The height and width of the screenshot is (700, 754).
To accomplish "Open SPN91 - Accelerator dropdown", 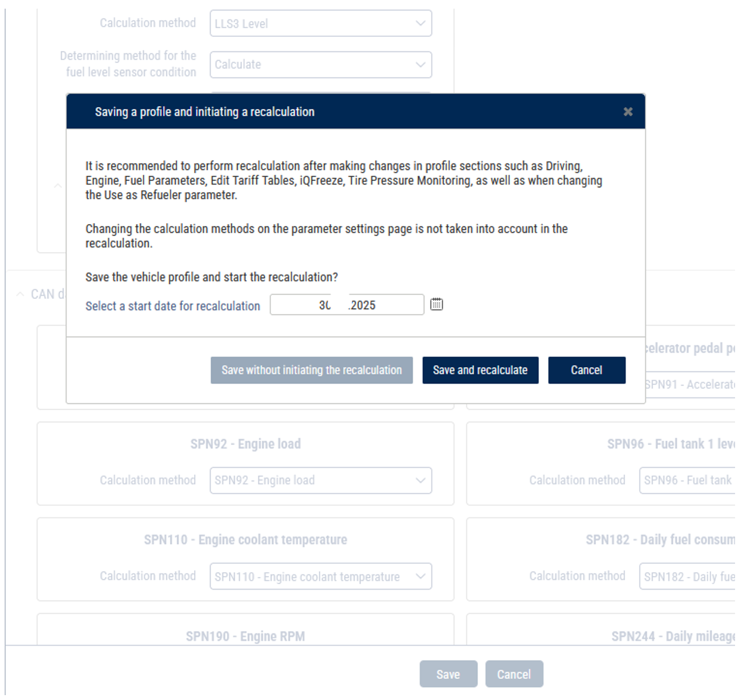I will coord(690,384).
